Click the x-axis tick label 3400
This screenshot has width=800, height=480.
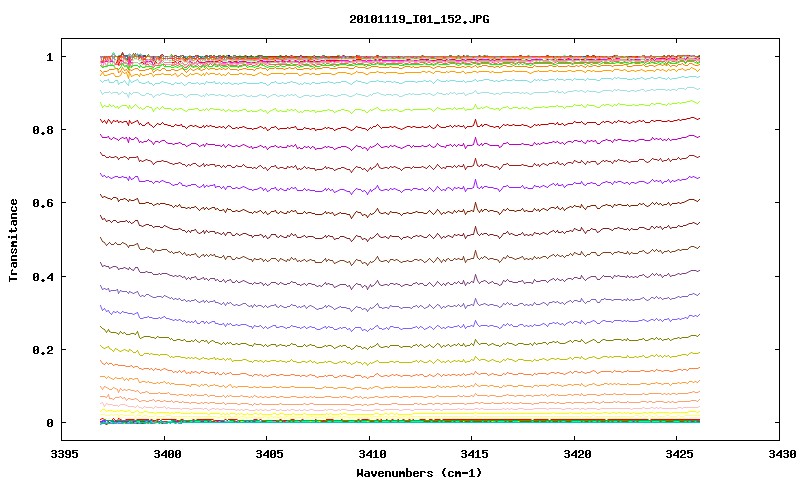(167, 454)
